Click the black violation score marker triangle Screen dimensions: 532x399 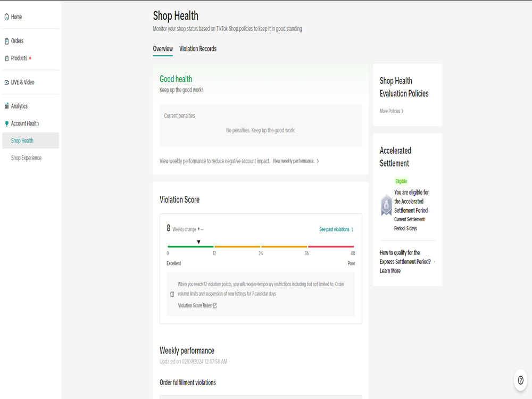point(199,242)
